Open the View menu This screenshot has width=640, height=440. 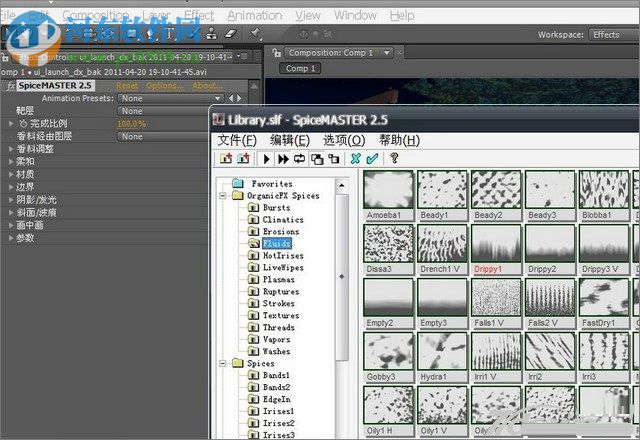click(308, 16)
